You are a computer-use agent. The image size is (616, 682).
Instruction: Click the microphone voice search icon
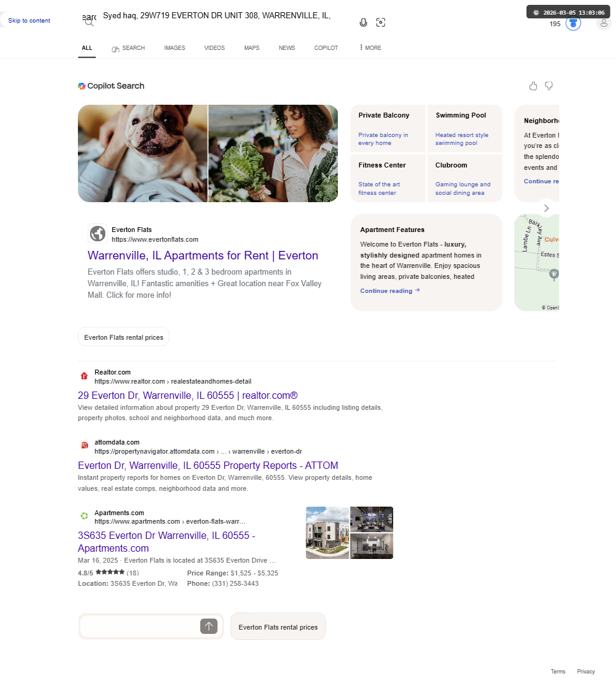(363, 23)
